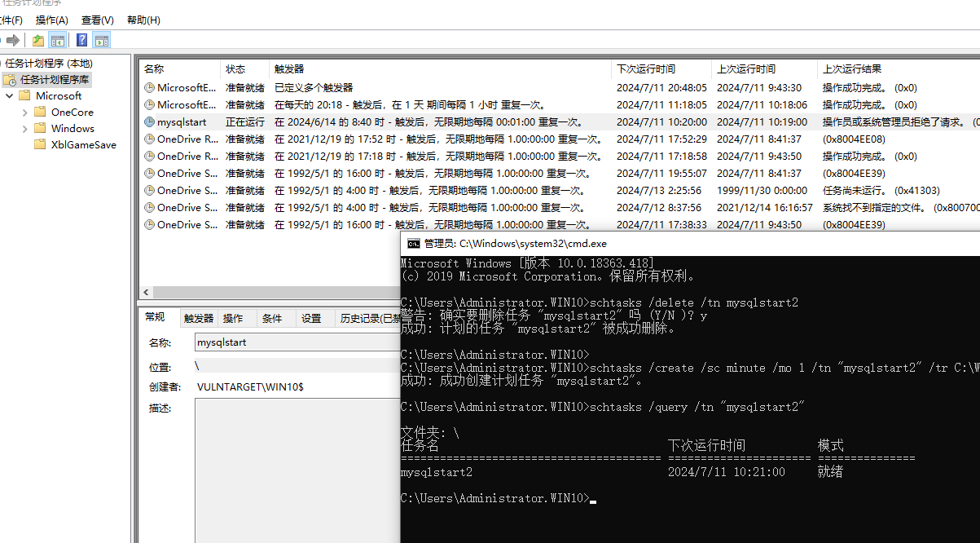Click clock icon of OneDrive S task next run 17:38:33
The image size is (980, 543).
(149, 224)
